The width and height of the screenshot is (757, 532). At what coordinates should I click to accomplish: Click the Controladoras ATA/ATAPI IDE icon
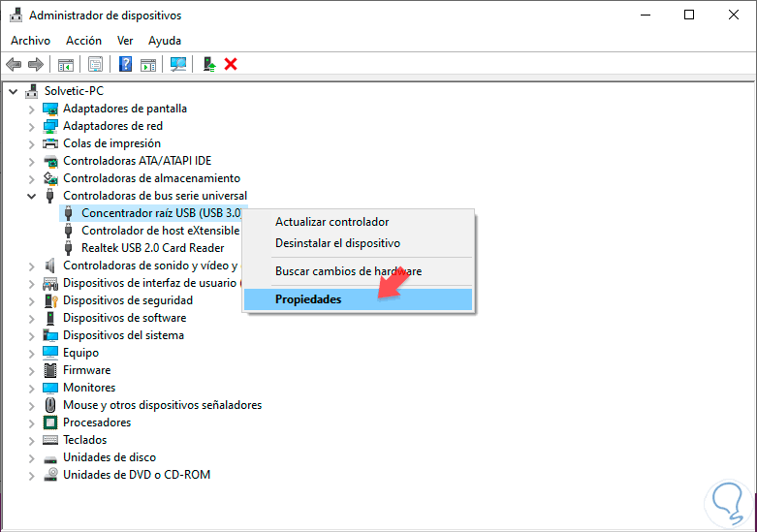(x=50, y=161)
